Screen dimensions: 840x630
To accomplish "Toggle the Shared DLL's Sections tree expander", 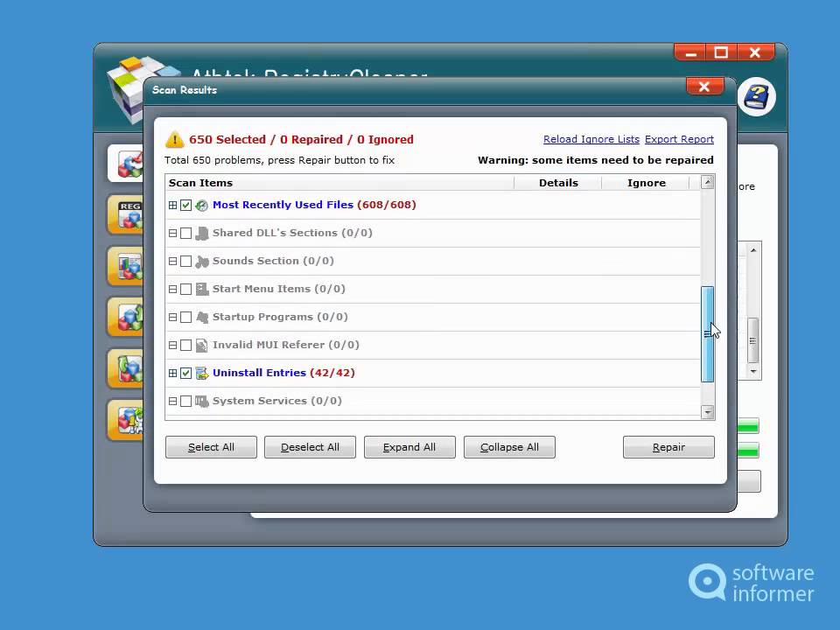I will click(x=172, y=233).
